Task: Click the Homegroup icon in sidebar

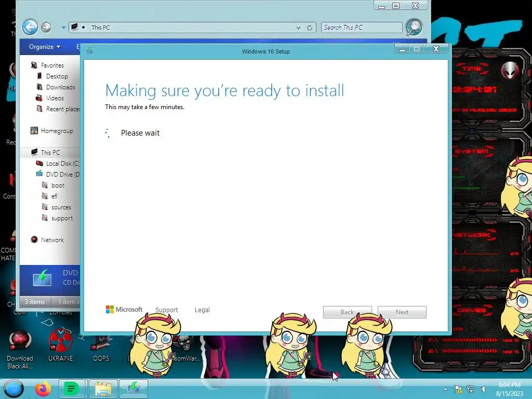Action: click(34, 130)
